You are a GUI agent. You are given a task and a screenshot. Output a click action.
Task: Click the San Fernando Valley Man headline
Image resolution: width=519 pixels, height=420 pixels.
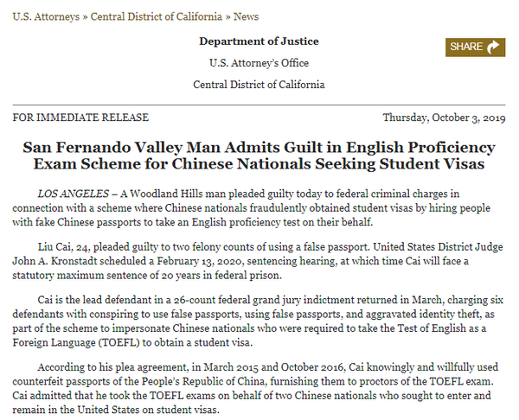click(x=259, y=156)
